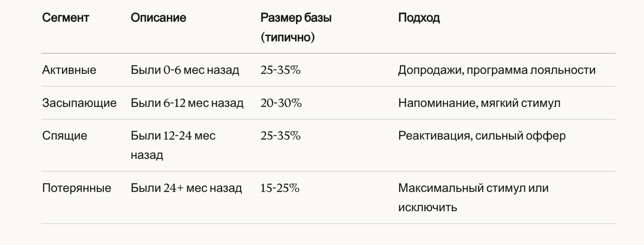
Task: Click the 15-25% base size value
Action: tap(280, 188)
